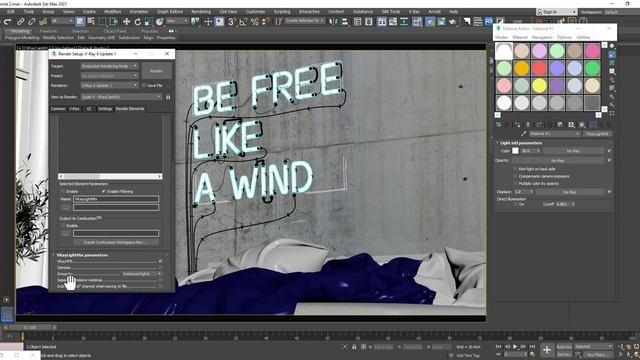The height and width of the screenshot is (360, 640).
Task: Open the Renderer dropdown in Render Setup
Action: click(x=109, y=85)
